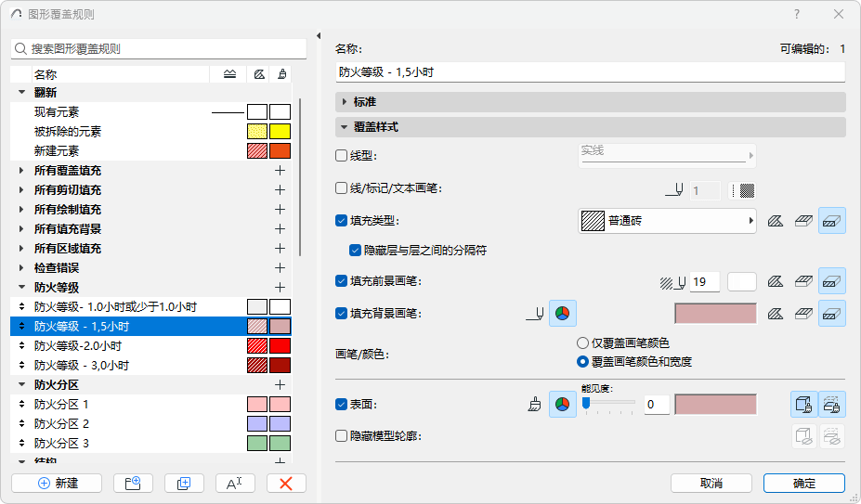Click the 能见度 slider handle
Screen dimensions: 861x504
point(586,404)
